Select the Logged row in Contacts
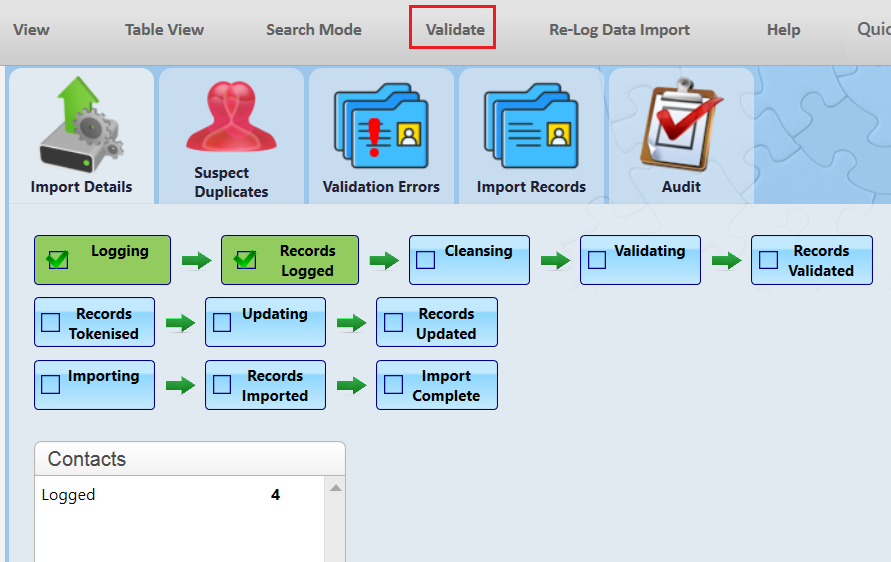The height and width of the screenshot is (562, 891). pos(182,495)
